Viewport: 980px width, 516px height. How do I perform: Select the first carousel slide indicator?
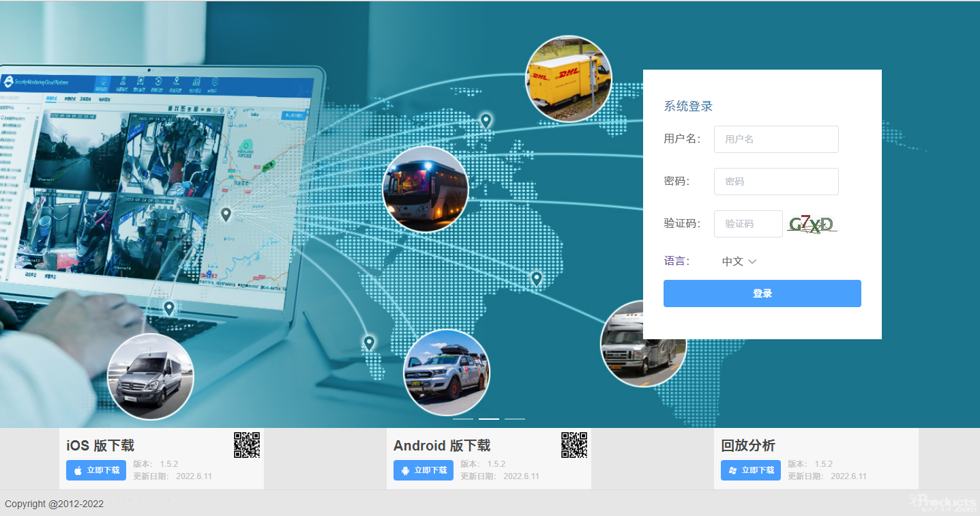[462, 418]
